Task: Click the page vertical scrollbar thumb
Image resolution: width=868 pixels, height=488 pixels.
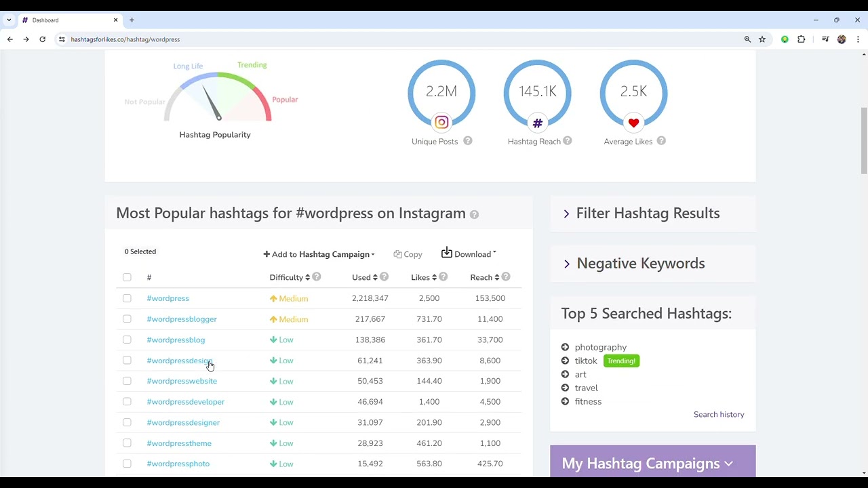Action: coord(864,140)
